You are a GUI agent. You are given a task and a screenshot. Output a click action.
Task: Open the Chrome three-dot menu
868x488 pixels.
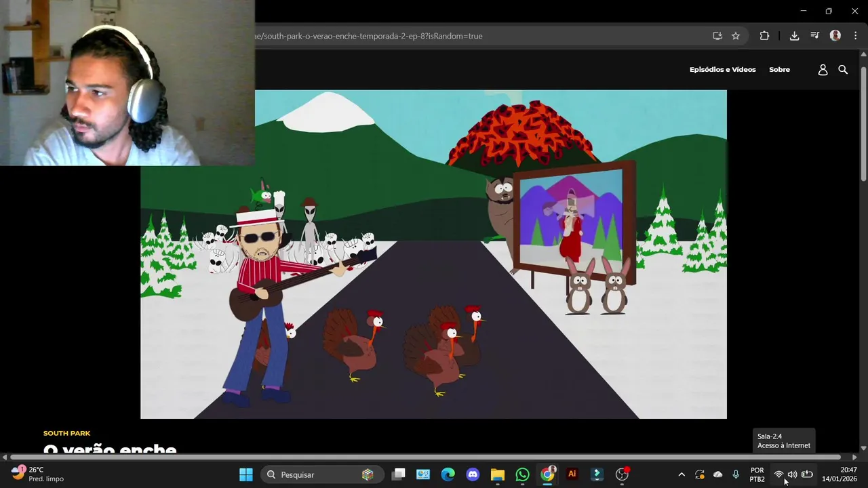pos(856,36)
